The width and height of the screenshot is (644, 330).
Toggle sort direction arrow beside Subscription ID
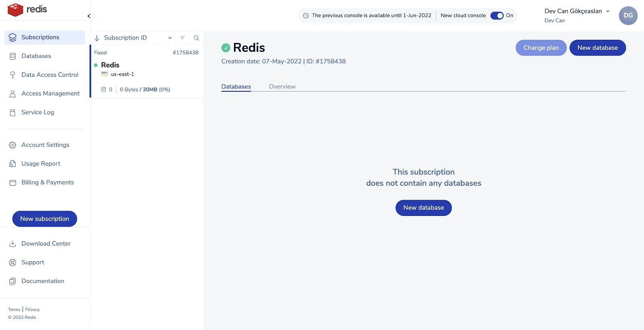(97, 38)
